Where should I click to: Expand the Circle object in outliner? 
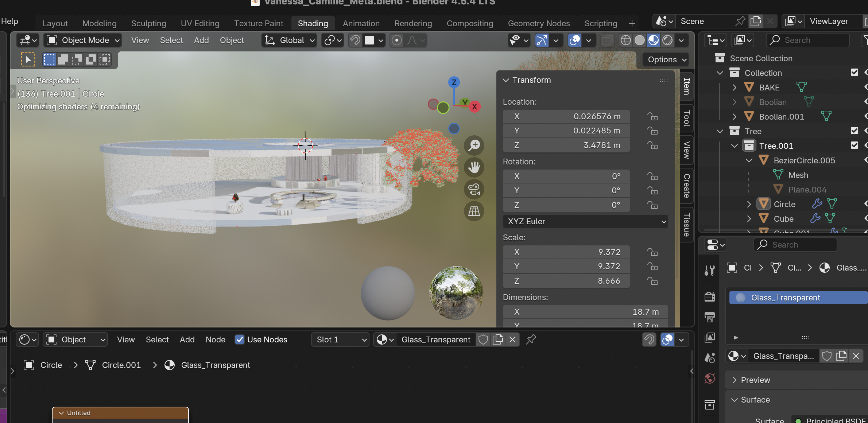[749, 204]
